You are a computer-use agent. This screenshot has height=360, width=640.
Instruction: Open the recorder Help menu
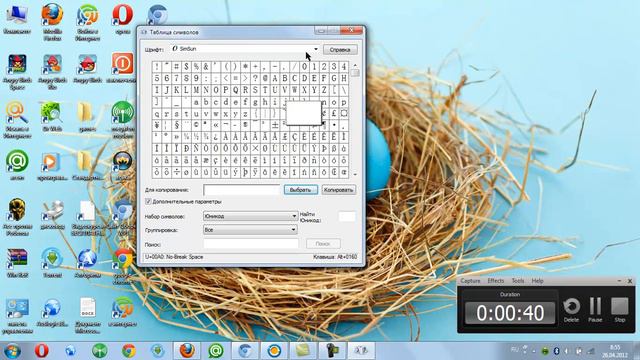coord(537,281)
